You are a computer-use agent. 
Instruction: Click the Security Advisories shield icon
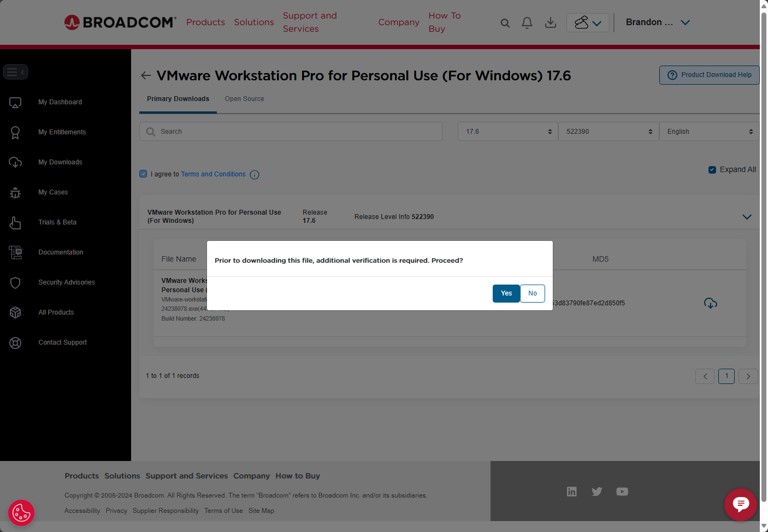(x=15, y=282)
